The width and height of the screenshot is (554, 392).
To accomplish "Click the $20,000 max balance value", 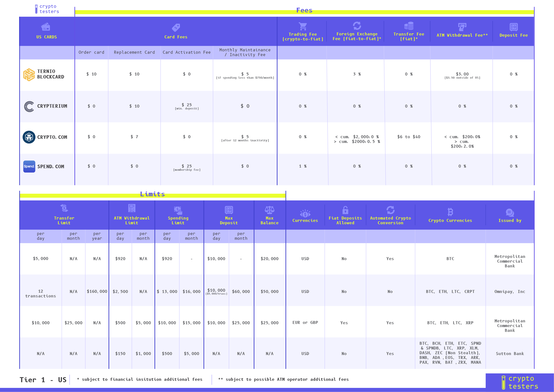I will pos(270,259).
